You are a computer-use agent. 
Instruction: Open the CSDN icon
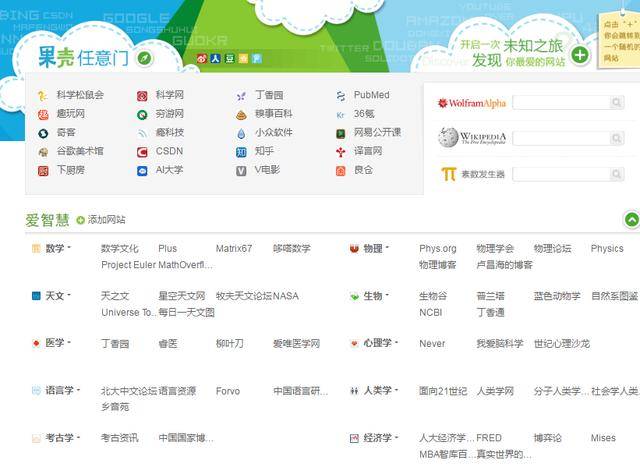click(x=142, y=152)
